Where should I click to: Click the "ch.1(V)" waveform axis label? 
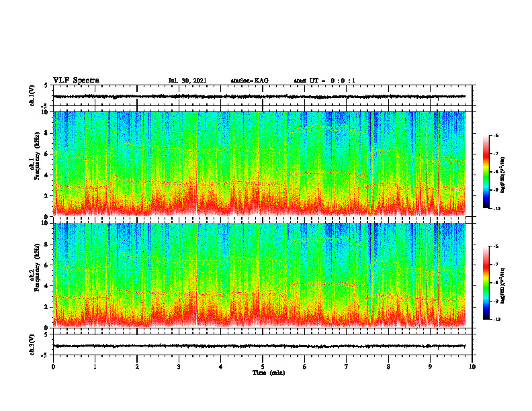click(32, 95)
